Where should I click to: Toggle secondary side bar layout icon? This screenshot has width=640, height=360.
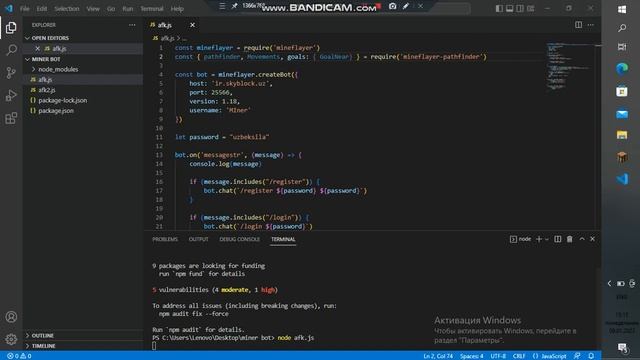pos(520,8)
